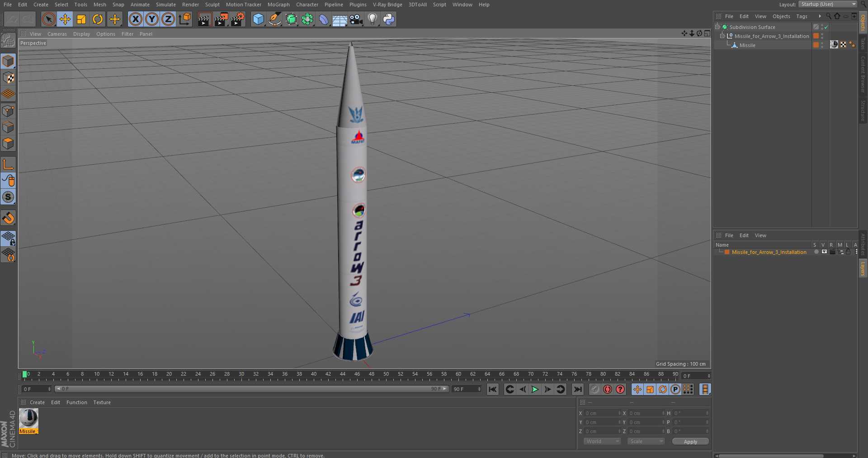Toggle the Subdivision Surface enable checkmark

pyautogui.click(x=826, y=27)
